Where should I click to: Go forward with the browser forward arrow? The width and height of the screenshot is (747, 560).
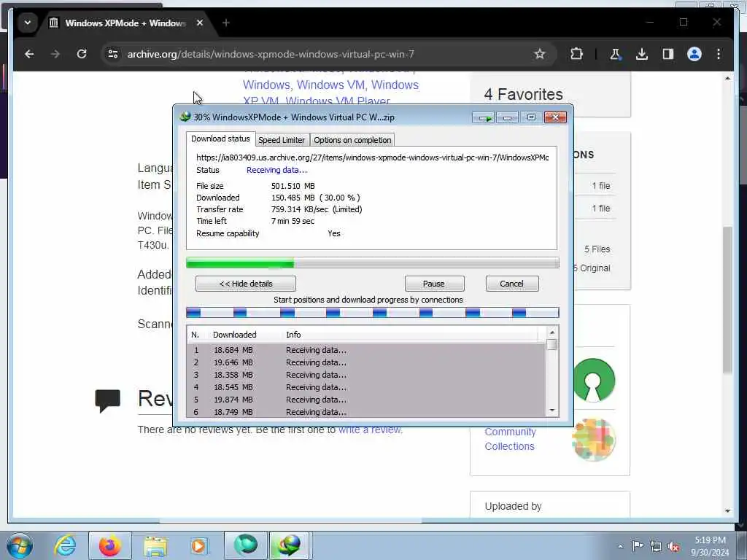pos(55,54)
